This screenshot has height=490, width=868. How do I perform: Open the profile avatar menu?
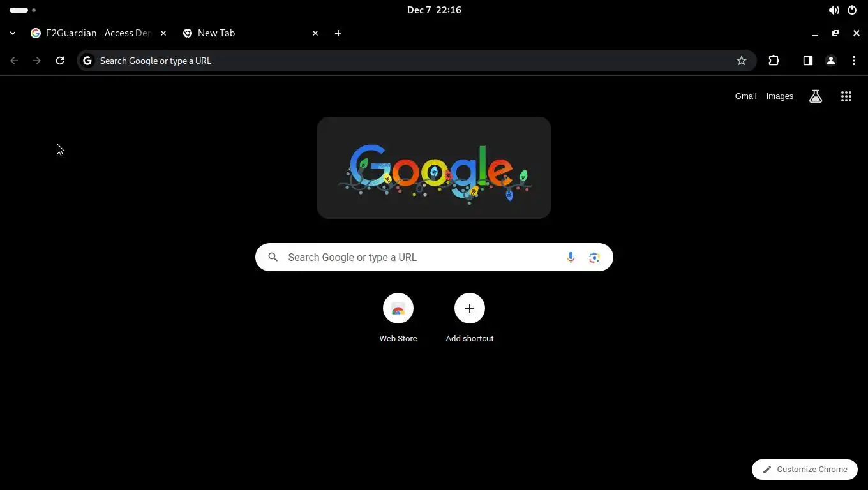(x=831, y=61)
